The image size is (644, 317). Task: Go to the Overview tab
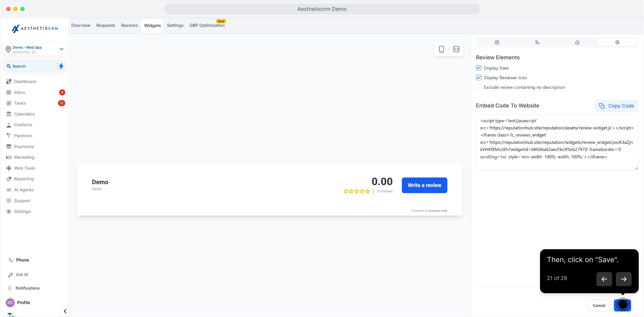tap(81, 25)
